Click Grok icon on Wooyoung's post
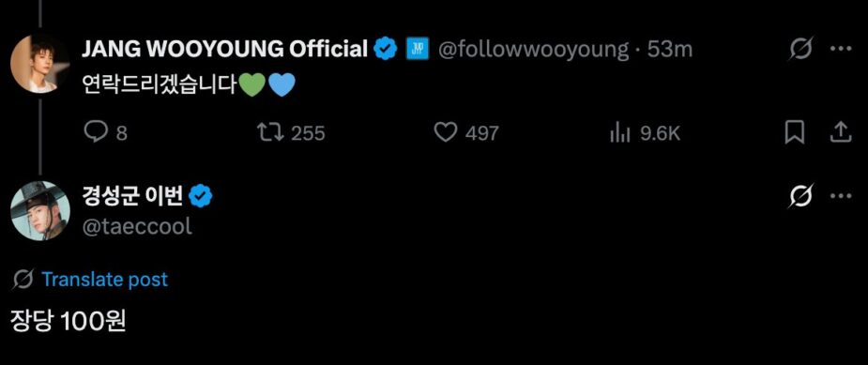Image resolution: width=868 pixels, height=365 pixels. 801,50
